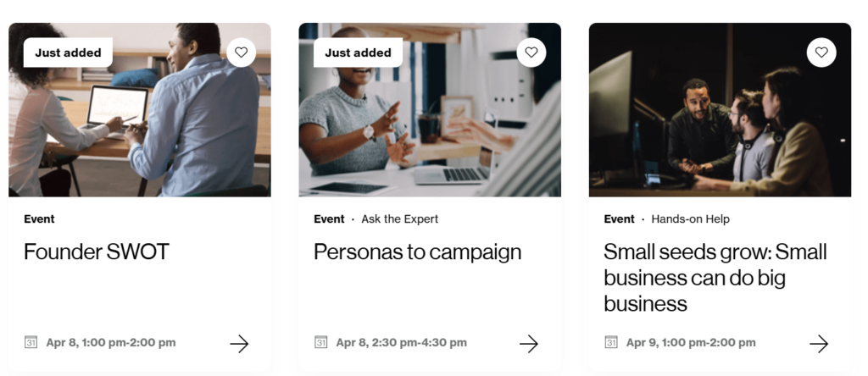The width and height of the screenshot is (868, 376).
Task: Click calendar icon beside Apr 8, 1:00 pm
Action: [x=31, y=342]
